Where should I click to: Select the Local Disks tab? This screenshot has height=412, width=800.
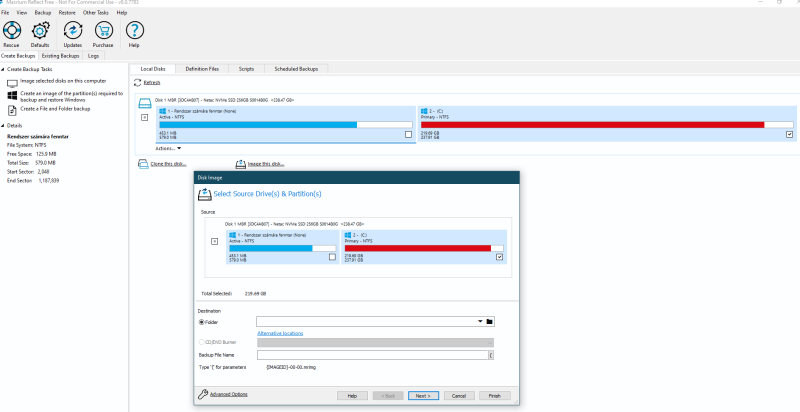click(153, 69)
